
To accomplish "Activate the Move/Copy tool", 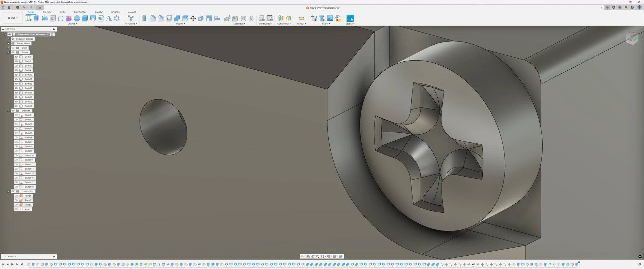I will 193,18.
